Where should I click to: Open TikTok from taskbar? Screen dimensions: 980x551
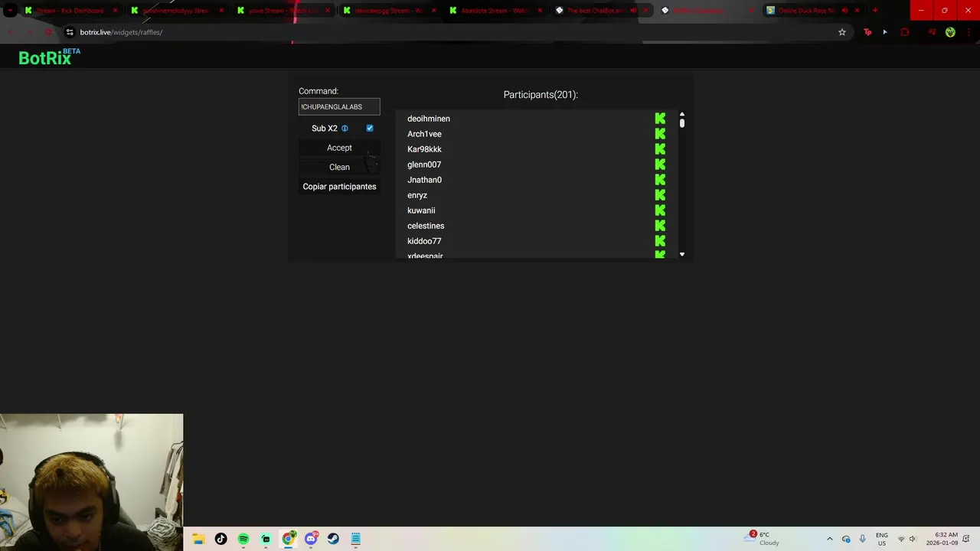coord(220,539)
